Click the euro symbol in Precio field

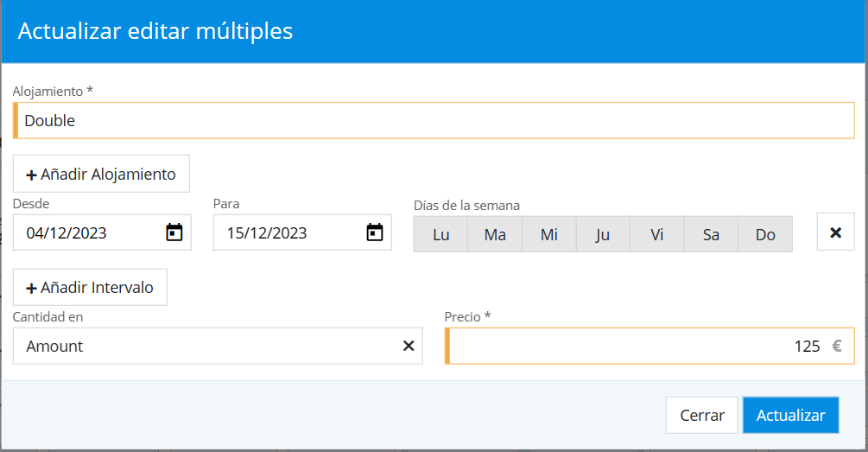click(x=836, y=346)
